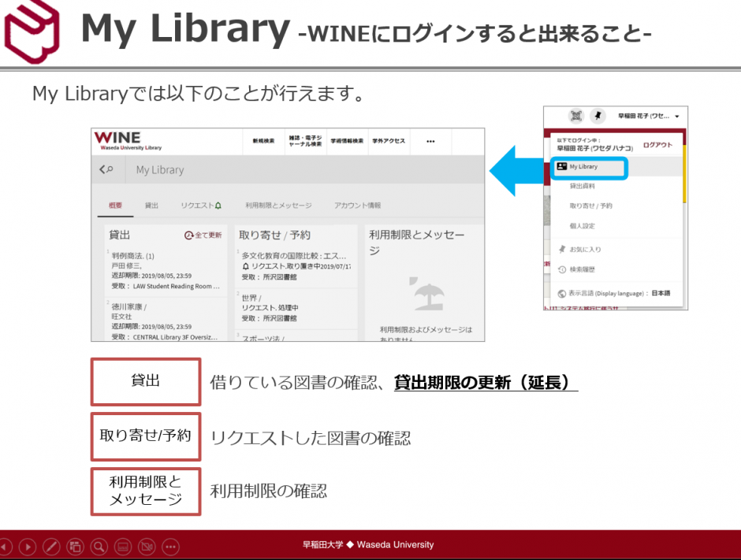The height and width of the screenshot is (560, 741).
Task: Open the magnifier search icon in the toolbar
Action: pos(99,547)
